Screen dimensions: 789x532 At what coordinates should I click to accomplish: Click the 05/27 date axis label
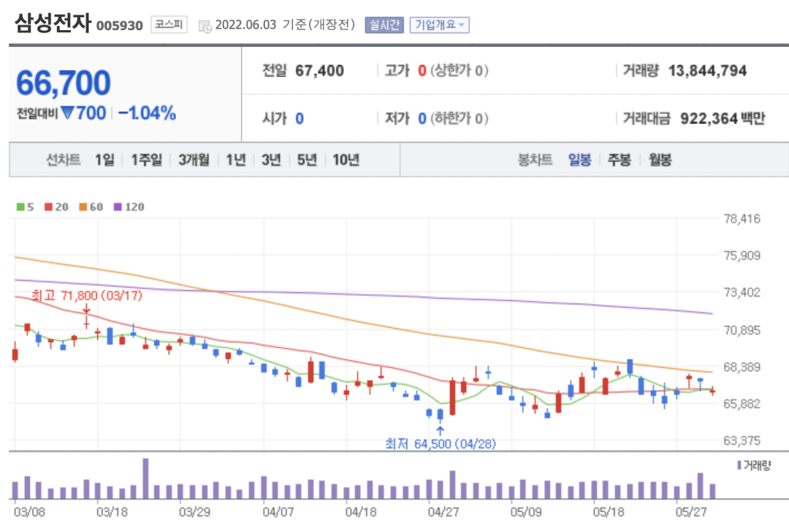tap(691, 512)
